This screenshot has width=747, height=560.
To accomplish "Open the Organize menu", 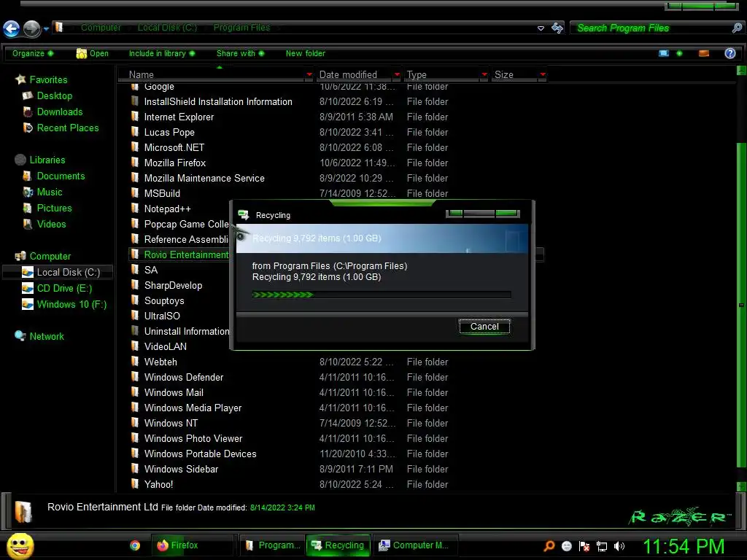I will (x=33, y=53).
